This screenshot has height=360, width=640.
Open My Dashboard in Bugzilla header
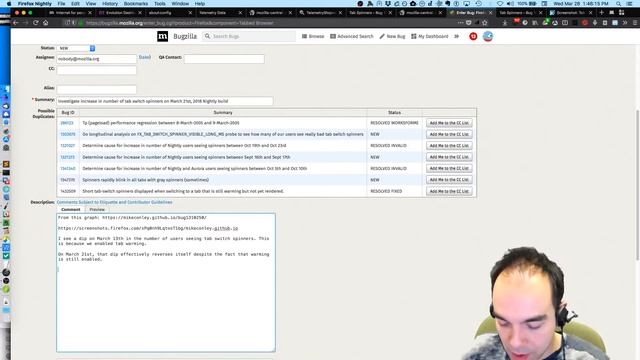(x=430, y=36)
